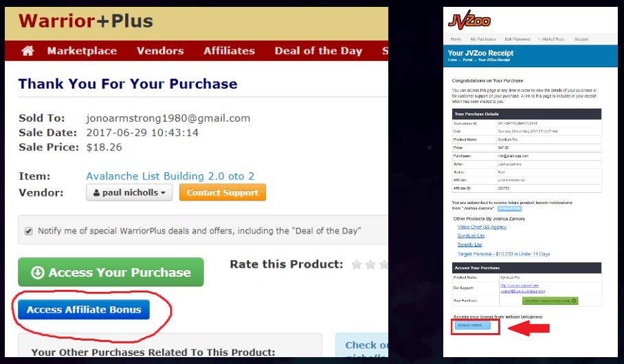Click the green Access Your Purchase button

coord(111,272)
